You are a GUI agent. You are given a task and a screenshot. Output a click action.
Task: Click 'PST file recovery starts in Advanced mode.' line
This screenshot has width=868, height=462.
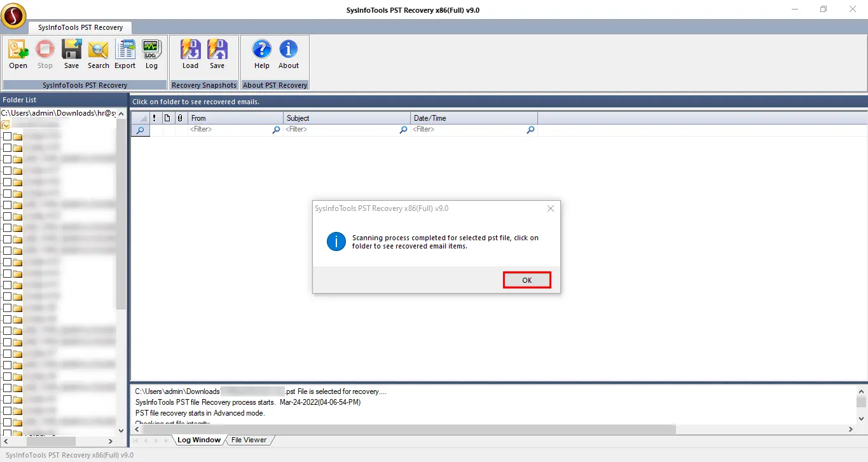(200, 413)
